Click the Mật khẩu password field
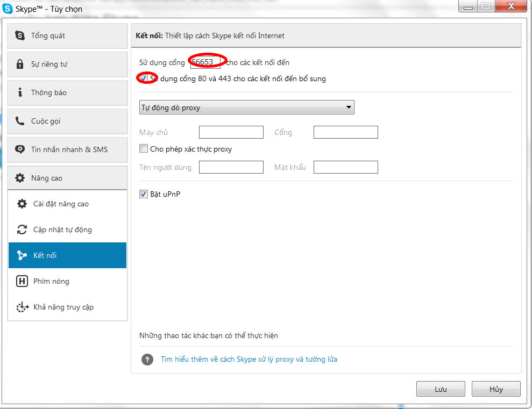 [x=346, y=167]
